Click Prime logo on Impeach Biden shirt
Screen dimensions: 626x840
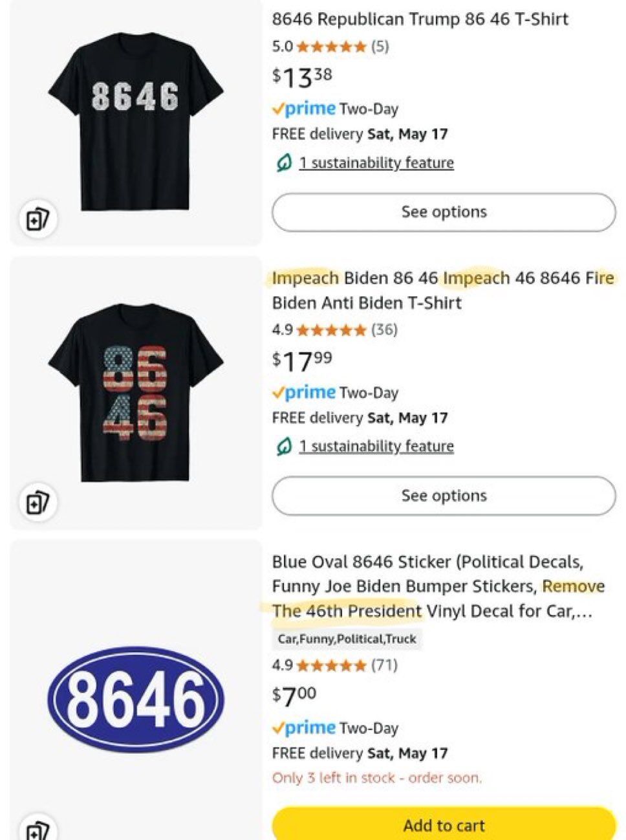pyautogui.click(x=304, y=392)
